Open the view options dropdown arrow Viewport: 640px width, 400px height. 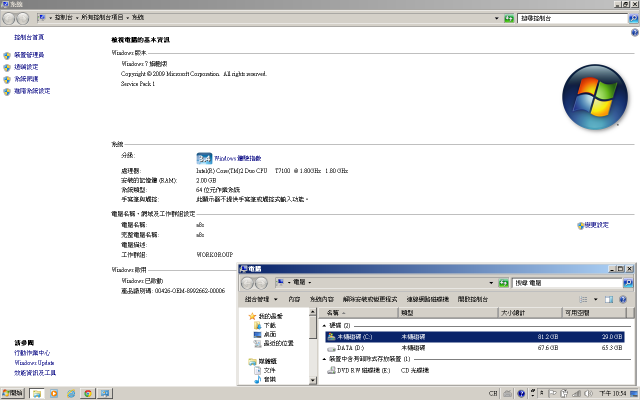(596, 300)
